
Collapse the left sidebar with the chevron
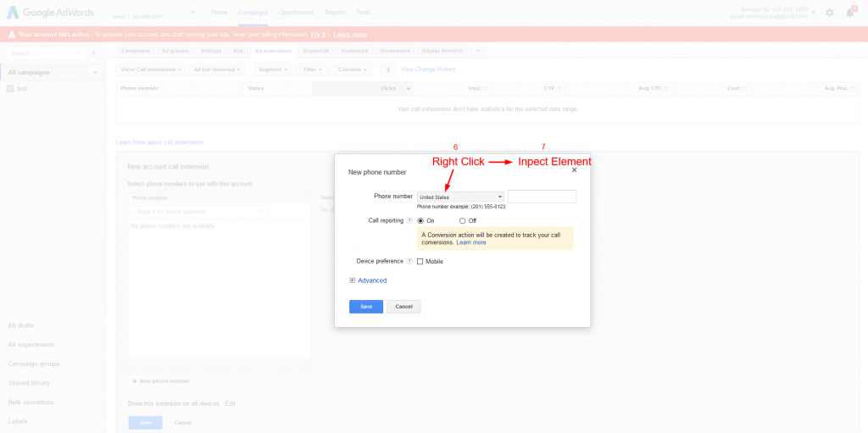coord(94,53)
